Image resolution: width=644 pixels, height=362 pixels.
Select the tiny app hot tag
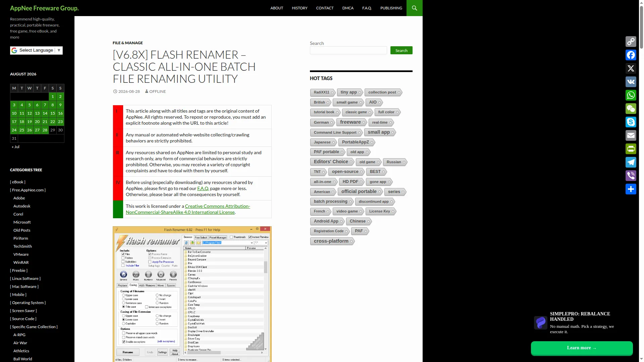click(x=350, y=92)
